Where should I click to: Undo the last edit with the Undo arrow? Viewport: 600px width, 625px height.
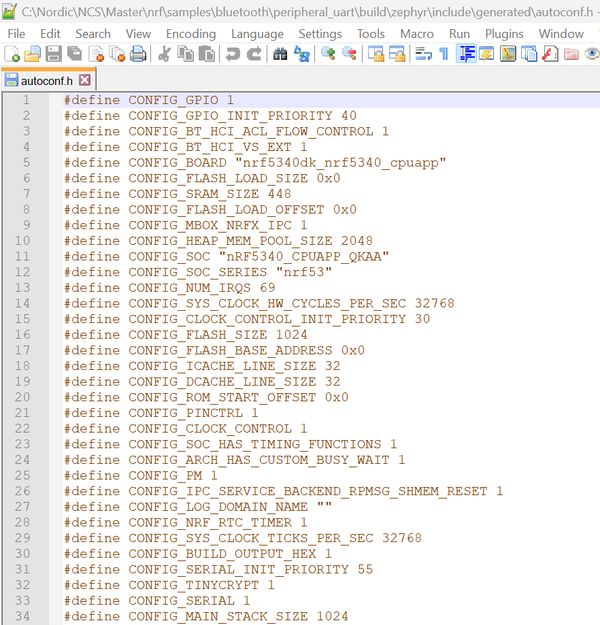click(233, 54)
